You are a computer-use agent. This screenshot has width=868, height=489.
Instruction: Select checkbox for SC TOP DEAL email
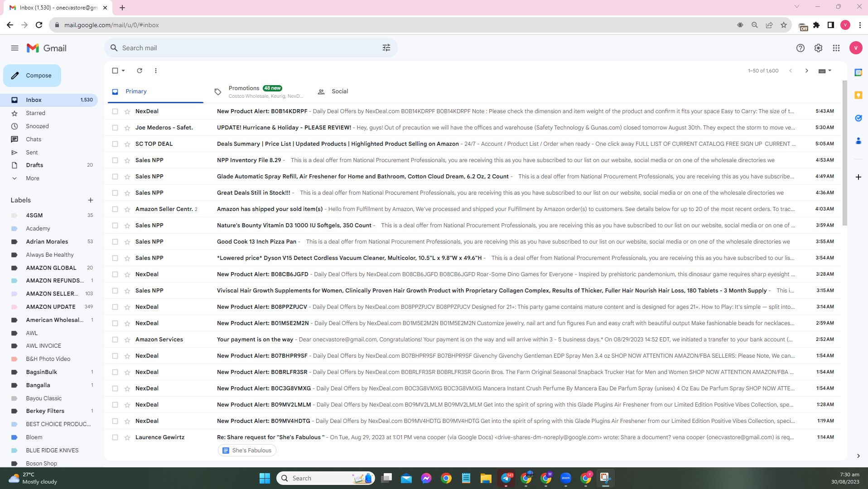pos(115,144)
